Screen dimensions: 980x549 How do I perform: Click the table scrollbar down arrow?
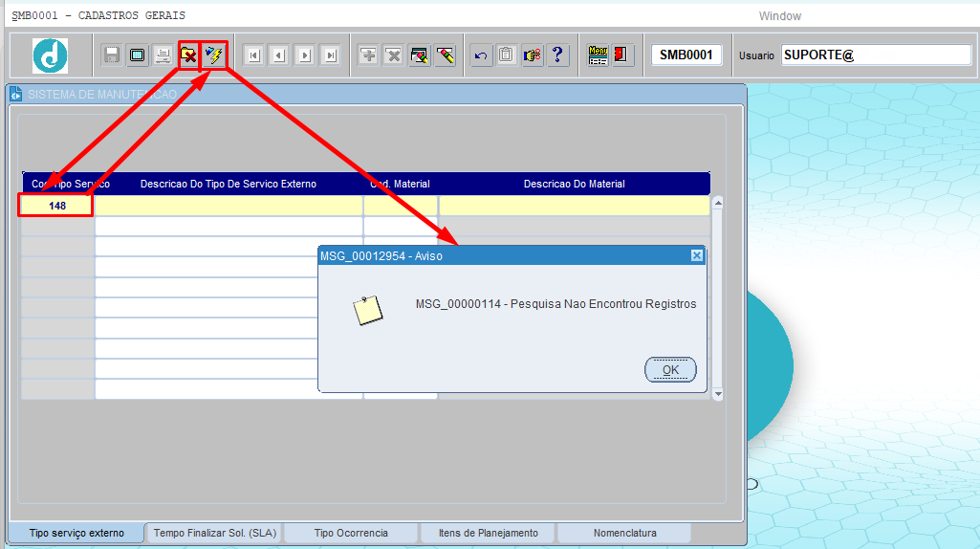pyautogui.click(x=717, y=394)
